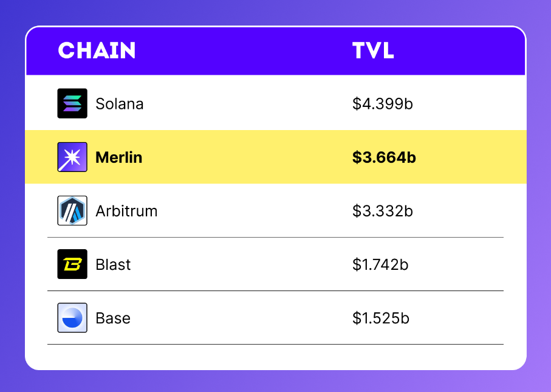This screenshot has width=551, height=392.
Task: Click empty white area below Base row
Action: point(275,357)
